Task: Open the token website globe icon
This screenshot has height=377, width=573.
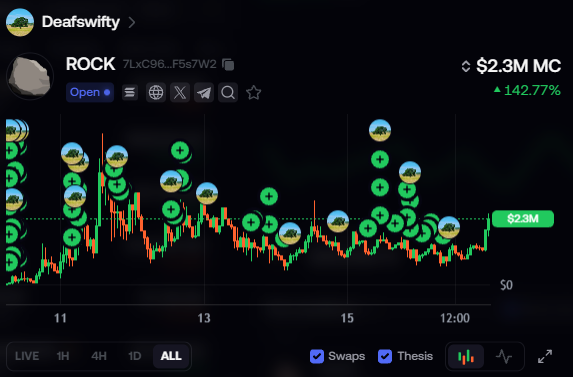Action: click(x=156, y=92)
